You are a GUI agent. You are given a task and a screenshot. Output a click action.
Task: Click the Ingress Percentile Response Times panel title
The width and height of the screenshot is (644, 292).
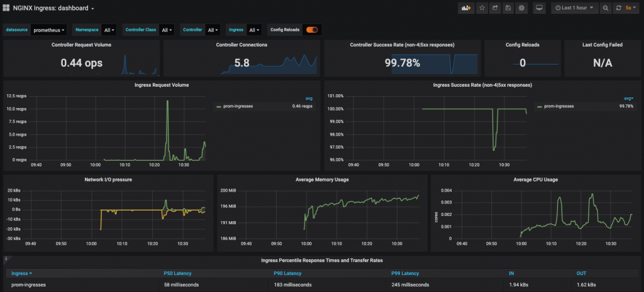pos(322,261)
